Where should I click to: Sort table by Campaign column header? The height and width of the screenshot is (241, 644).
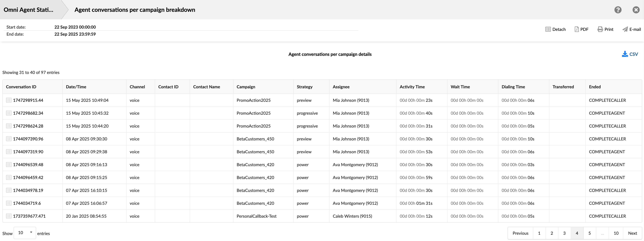(x=246, y=87)
